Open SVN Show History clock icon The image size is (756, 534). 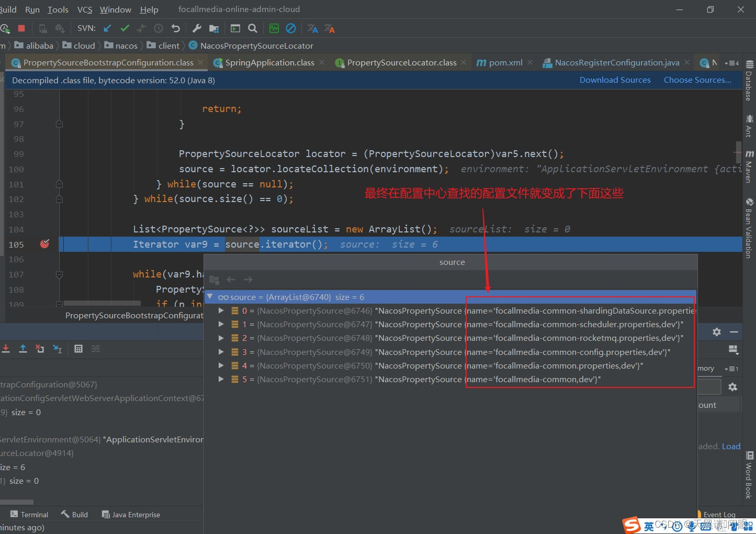coord(159,28)
